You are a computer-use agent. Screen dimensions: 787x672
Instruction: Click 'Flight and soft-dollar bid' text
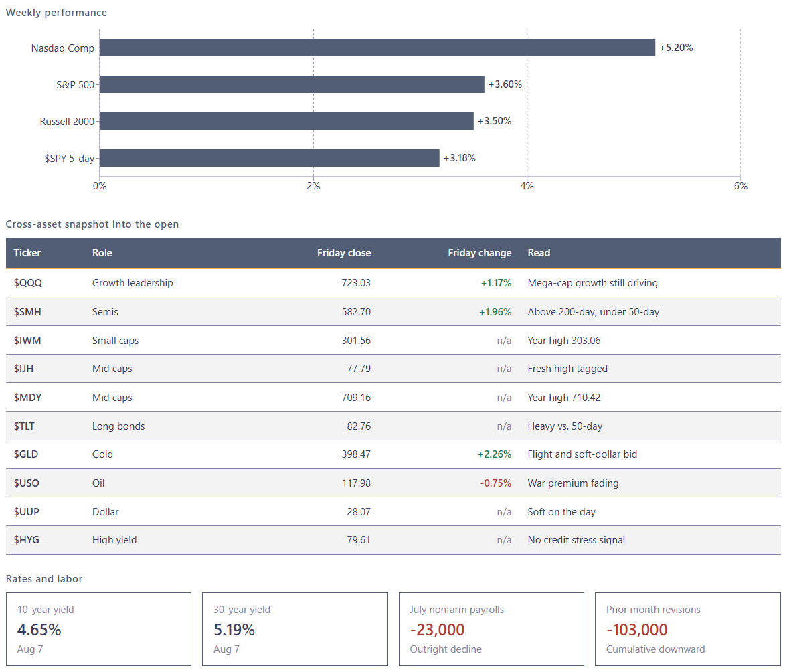(x=582, y=454)
